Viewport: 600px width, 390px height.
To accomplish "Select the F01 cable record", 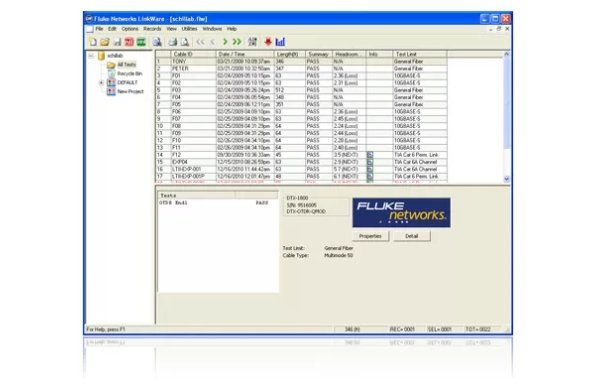I will [x=301, y=76].
